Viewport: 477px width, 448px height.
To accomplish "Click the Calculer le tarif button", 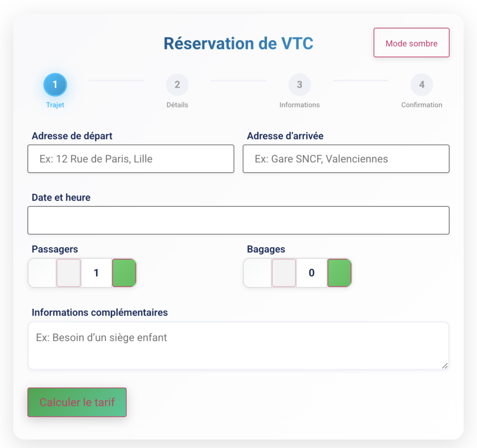I will (x=76, y=402).
